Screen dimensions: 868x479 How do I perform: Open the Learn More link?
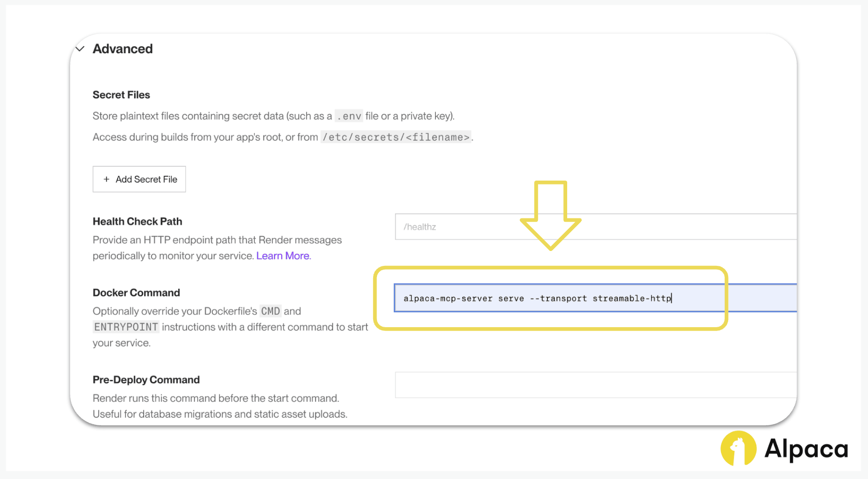284,256
